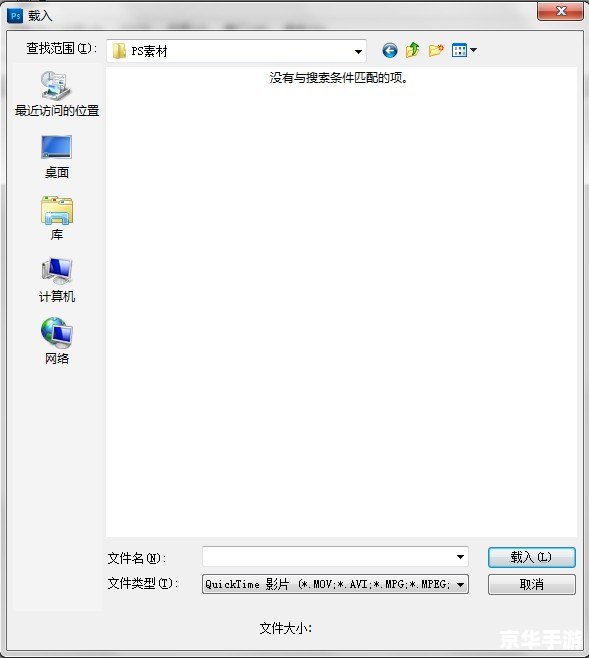Click the 取消 (Cancel) button
This screenshot has width=589, height=658.
click(x=532, y=584)
